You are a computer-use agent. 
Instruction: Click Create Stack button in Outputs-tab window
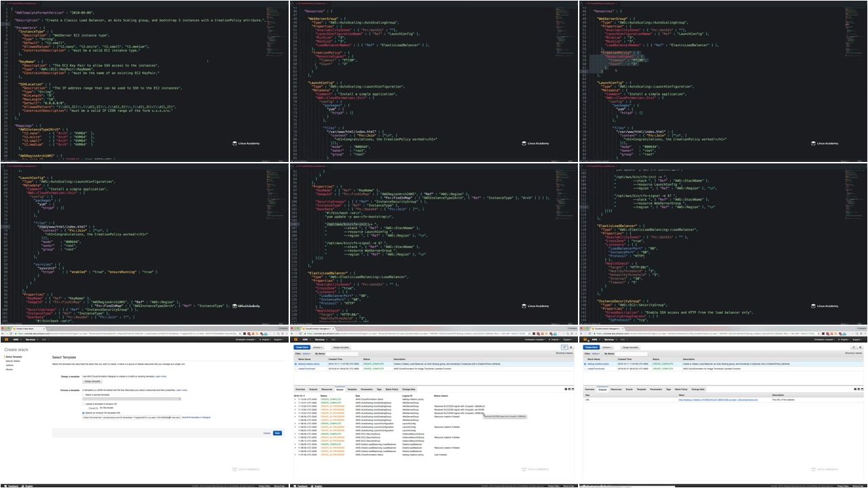click(591, 347)
